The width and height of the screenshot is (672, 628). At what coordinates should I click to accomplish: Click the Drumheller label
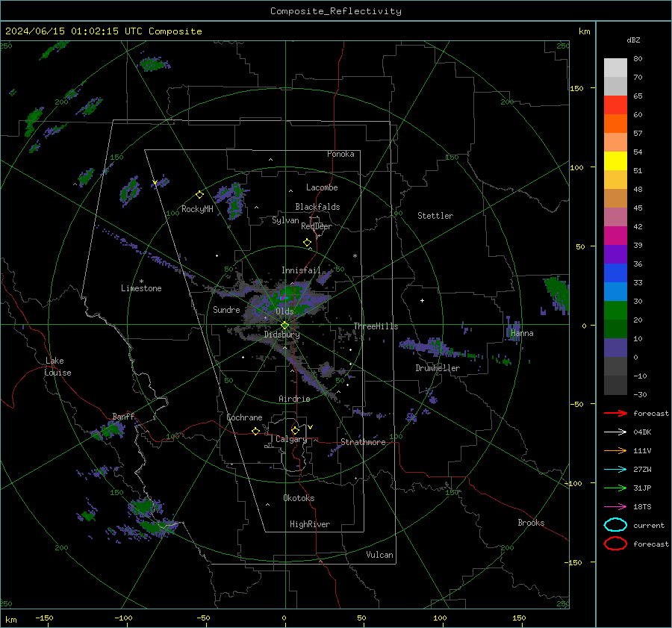438,368
